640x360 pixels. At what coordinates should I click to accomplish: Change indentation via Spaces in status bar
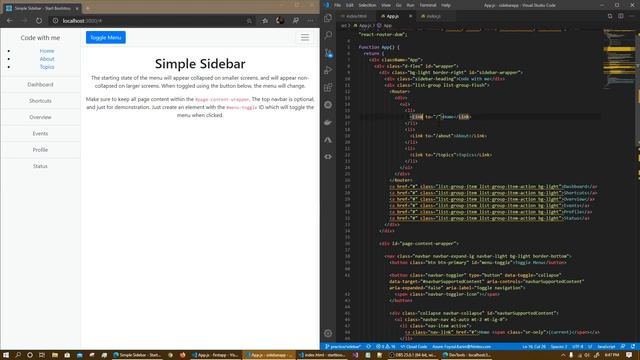point(559,347)
